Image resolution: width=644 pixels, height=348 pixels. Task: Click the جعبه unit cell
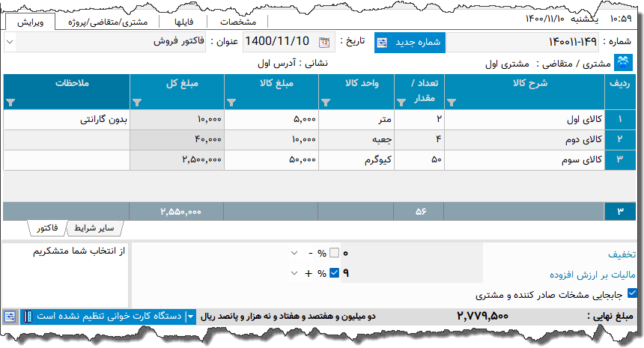356,139
